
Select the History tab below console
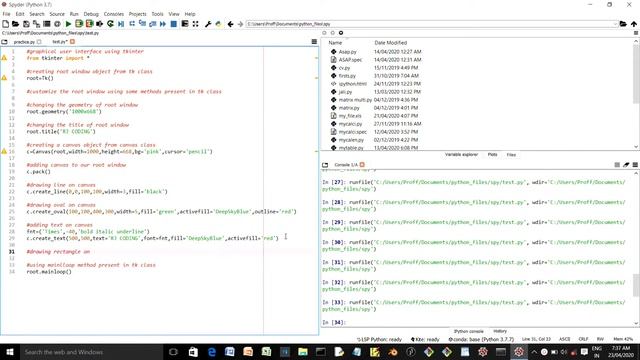tap(500, 331)
